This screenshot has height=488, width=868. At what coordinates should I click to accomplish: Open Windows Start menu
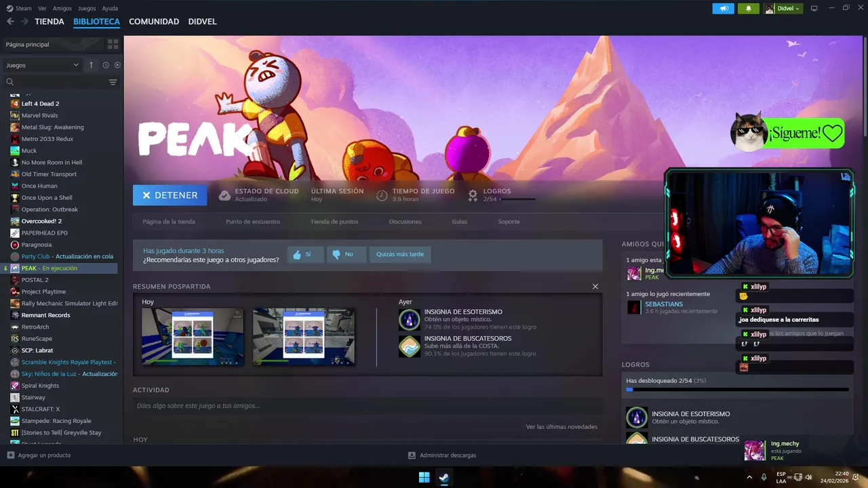(424, 477)
